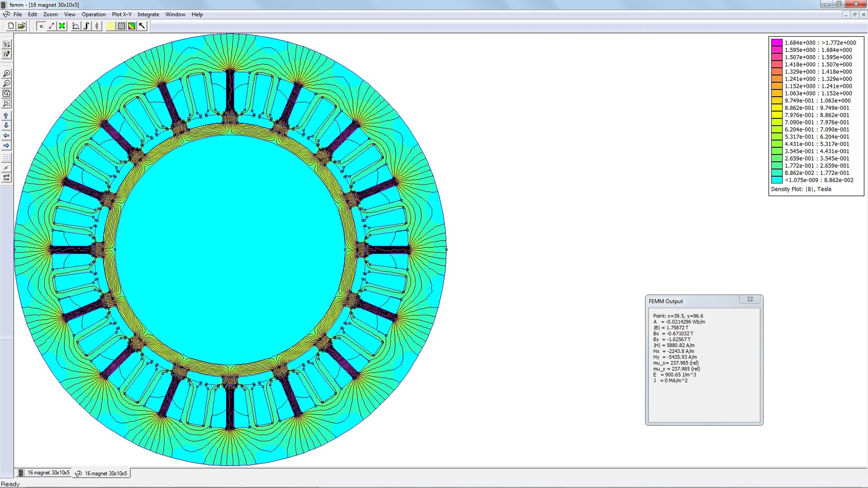
Task: Click the rainbow density plot icon
Action: coord(132,26)
